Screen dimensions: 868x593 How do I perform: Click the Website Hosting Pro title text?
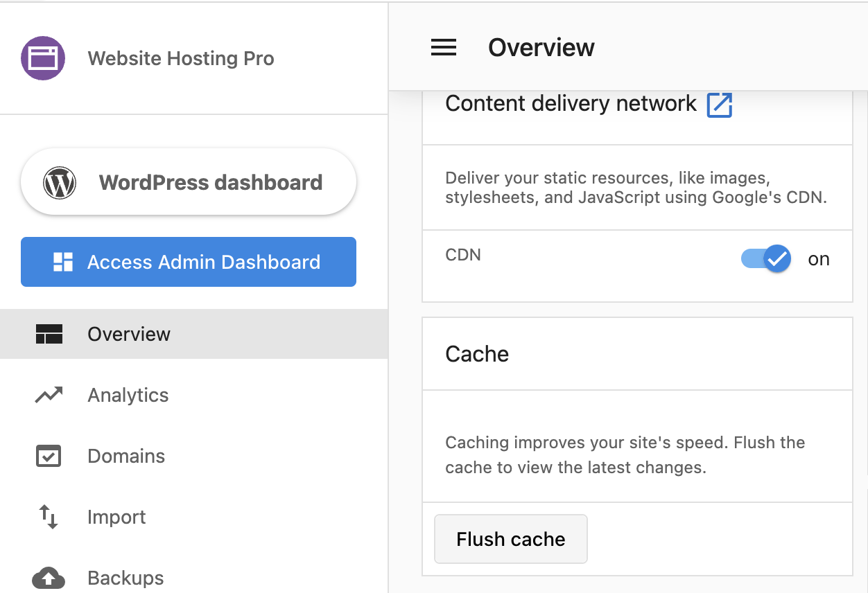181,59
